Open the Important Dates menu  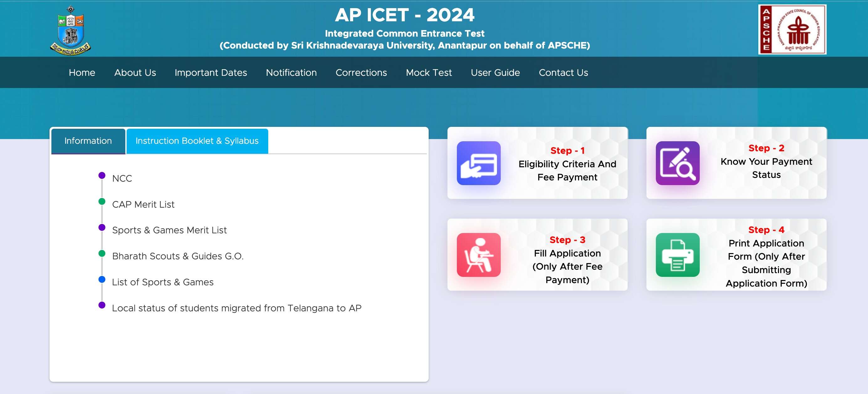coord(211,72)
